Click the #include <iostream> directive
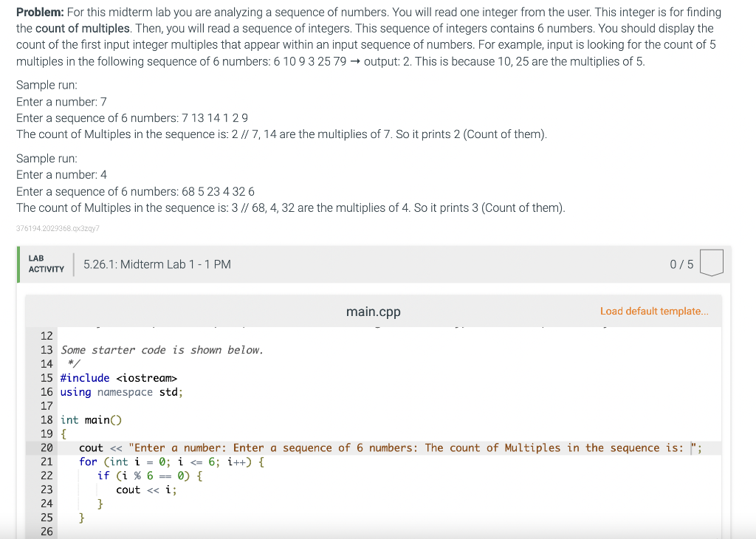 [x=120, y=377]
